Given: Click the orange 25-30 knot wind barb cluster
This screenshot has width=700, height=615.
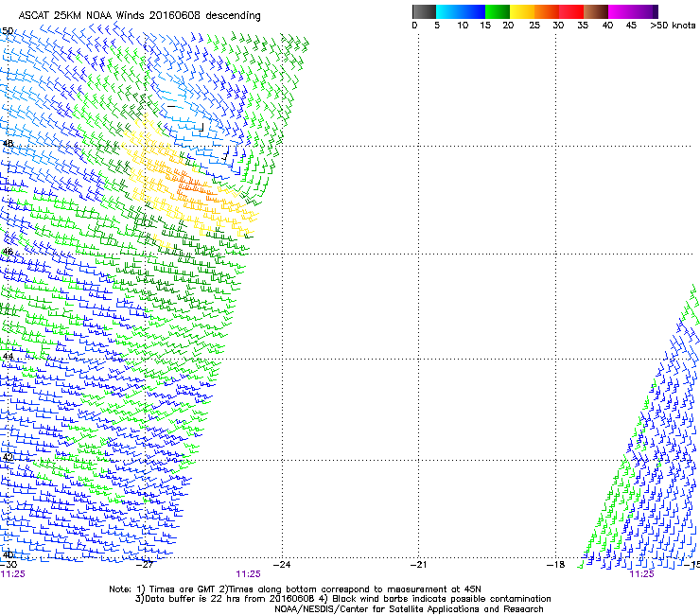Looking at the screenshot, I should click(x=195, y=184).
